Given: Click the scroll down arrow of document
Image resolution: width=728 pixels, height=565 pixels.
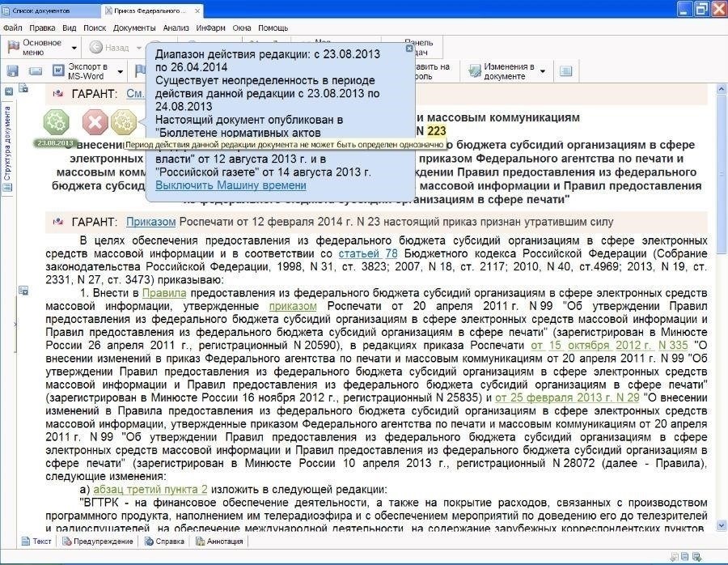Looking at the screenshot, I should pyautogui.click(x=722, y=526).
